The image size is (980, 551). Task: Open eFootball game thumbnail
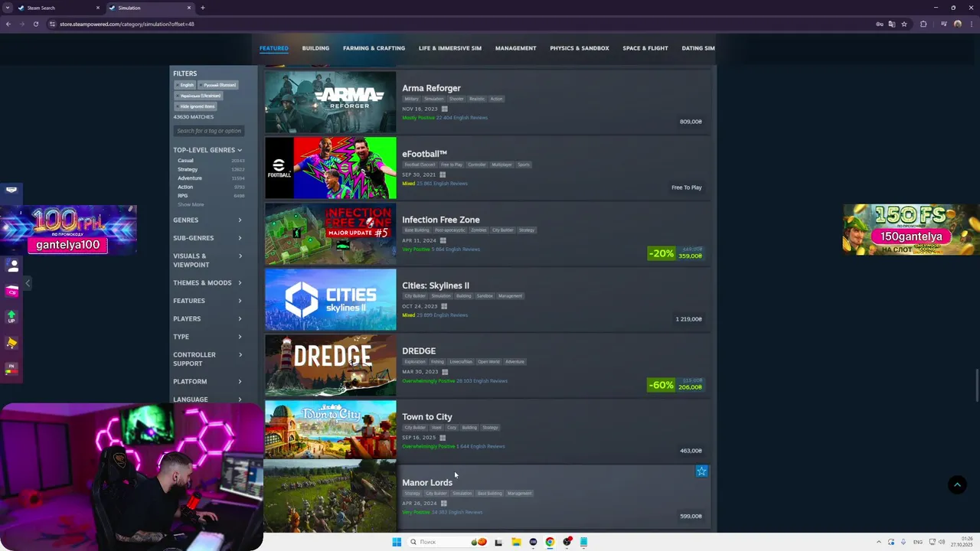(x=331, y=168)
